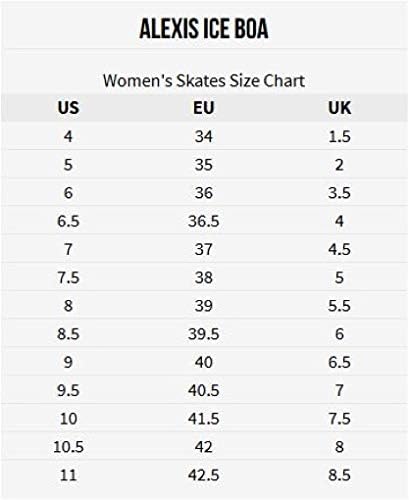Click the ALEXIS ICE BOA title

204,29
